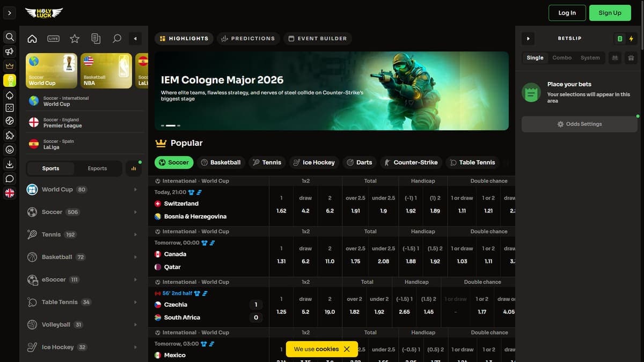Expand the Soccer 506 category
Screen dimensions: 644x362
(x=84, y=212)
